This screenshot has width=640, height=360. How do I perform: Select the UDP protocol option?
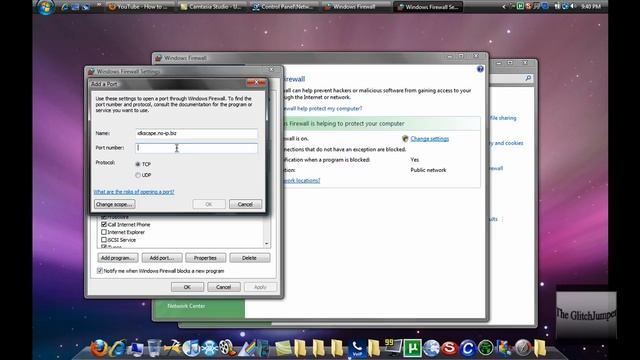pos(138,175)
